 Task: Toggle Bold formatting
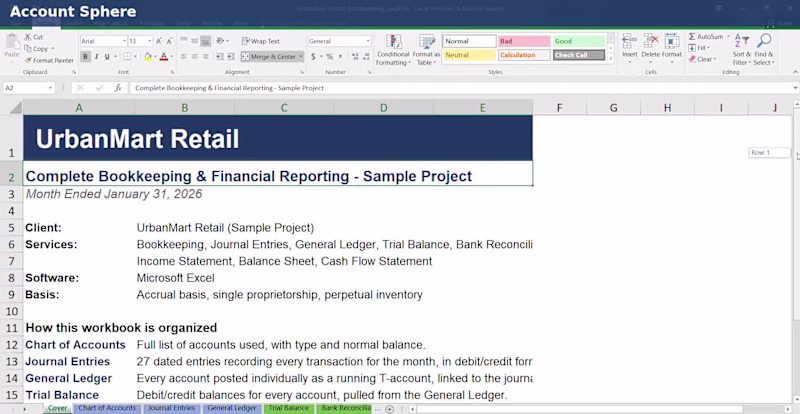(x=85, y=57)
